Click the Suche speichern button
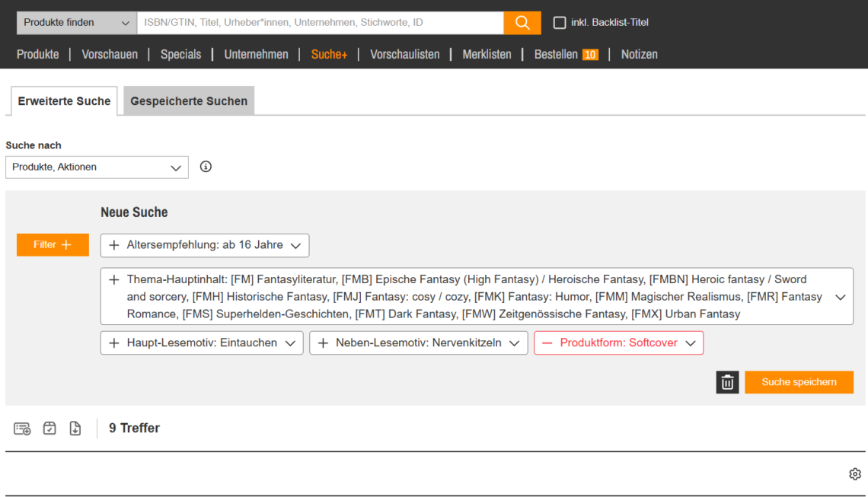The width and height of the screenshot is (868, 497). 799,382
